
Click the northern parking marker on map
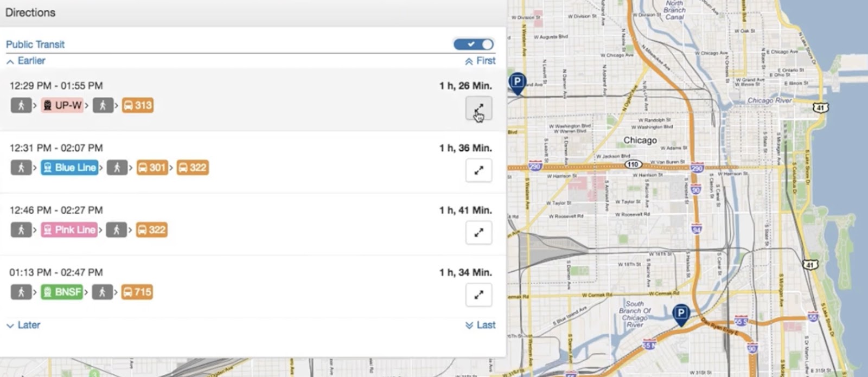coord(518,82)
